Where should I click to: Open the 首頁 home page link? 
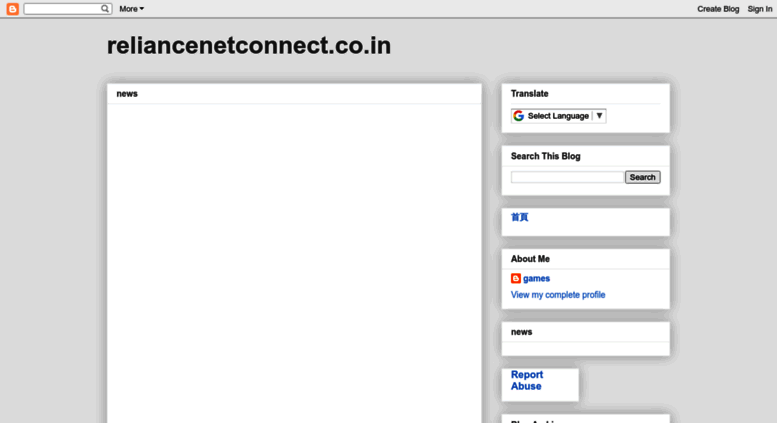pyautogui.click(x=519, y=217)
